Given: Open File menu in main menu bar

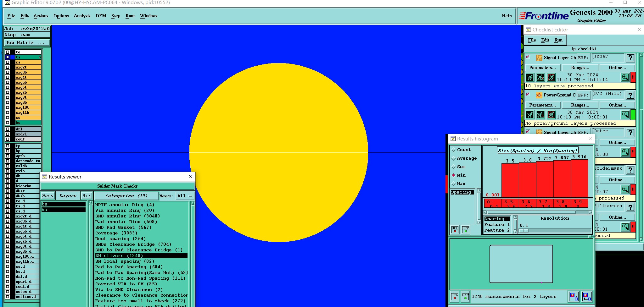Looking at the screenshot, I should [x=11, y=16].
